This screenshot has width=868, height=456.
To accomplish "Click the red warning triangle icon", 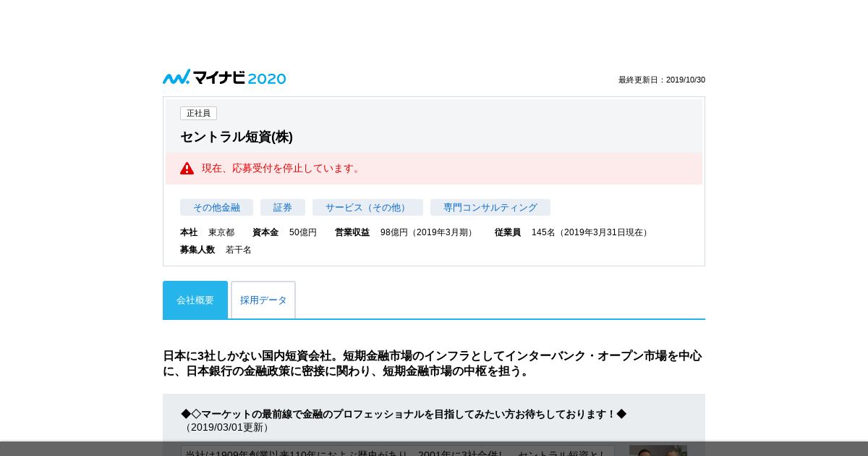I will (x=187, y=168).
